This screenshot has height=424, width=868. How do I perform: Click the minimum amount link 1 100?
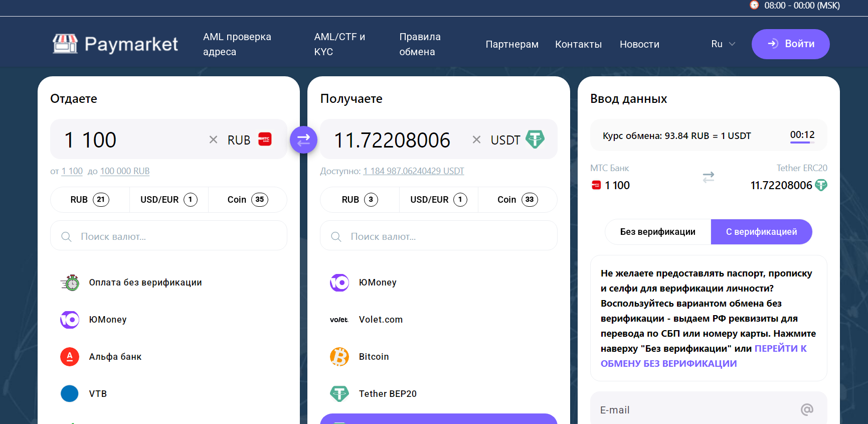72,171
